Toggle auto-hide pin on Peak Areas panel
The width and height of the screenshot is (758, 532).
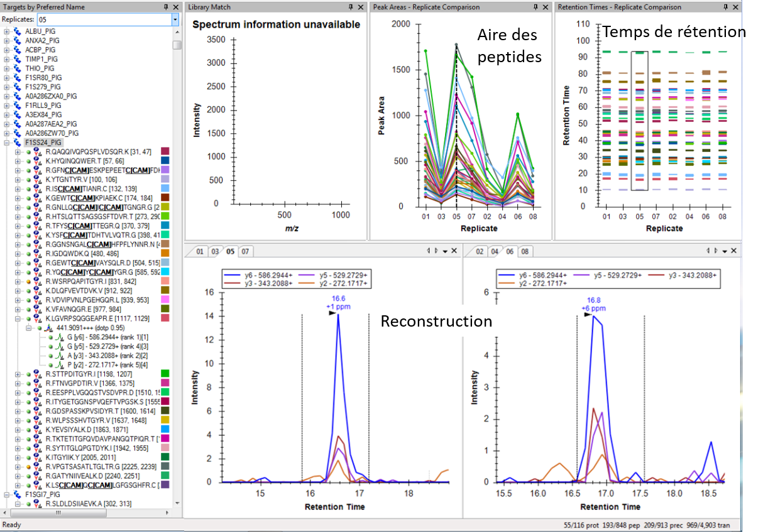535,7
